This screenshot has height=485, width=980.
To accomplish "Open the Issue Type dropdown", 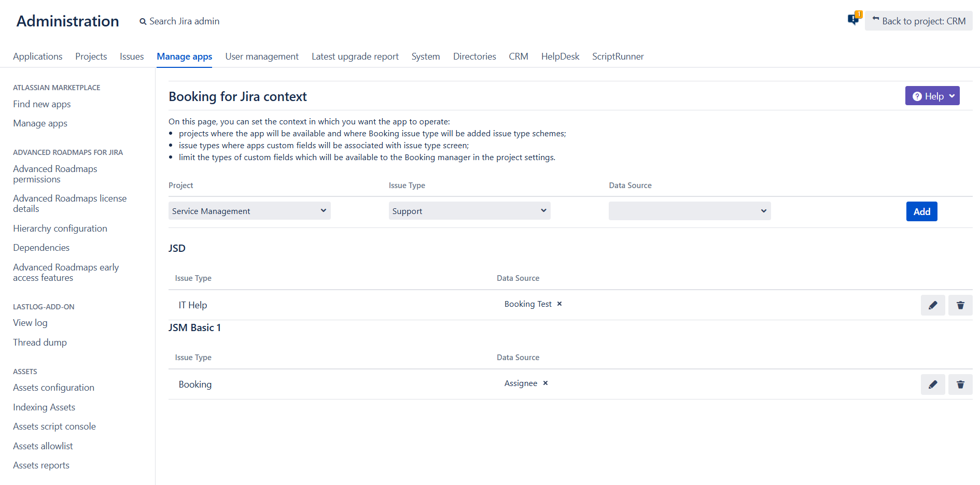I will [469, 211].
